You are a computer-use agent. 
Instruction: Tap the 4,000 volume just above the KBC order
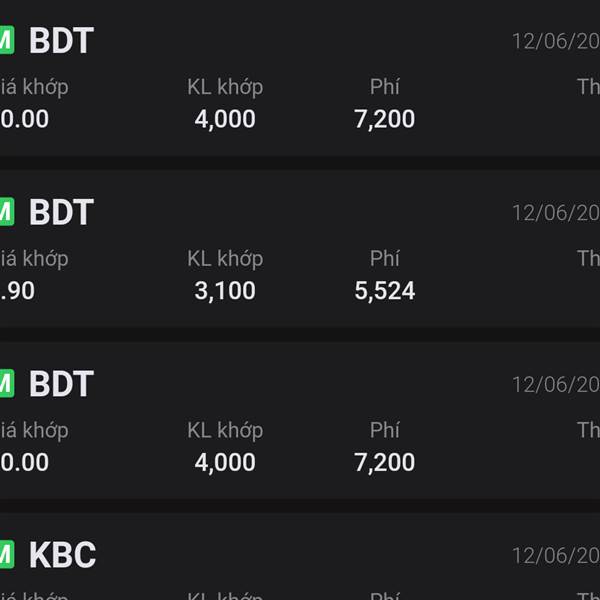pos(225,462)
